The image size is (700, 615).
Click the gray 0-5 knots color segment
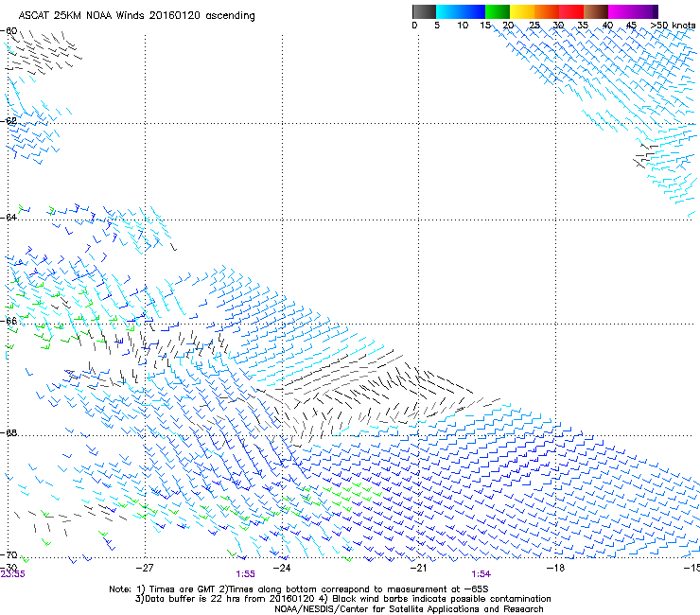pos(424,11)
